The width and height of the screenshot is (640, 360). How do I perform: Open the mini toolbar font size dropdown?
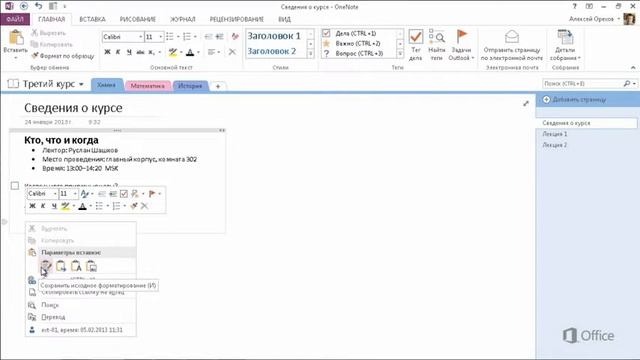(75, 194)
